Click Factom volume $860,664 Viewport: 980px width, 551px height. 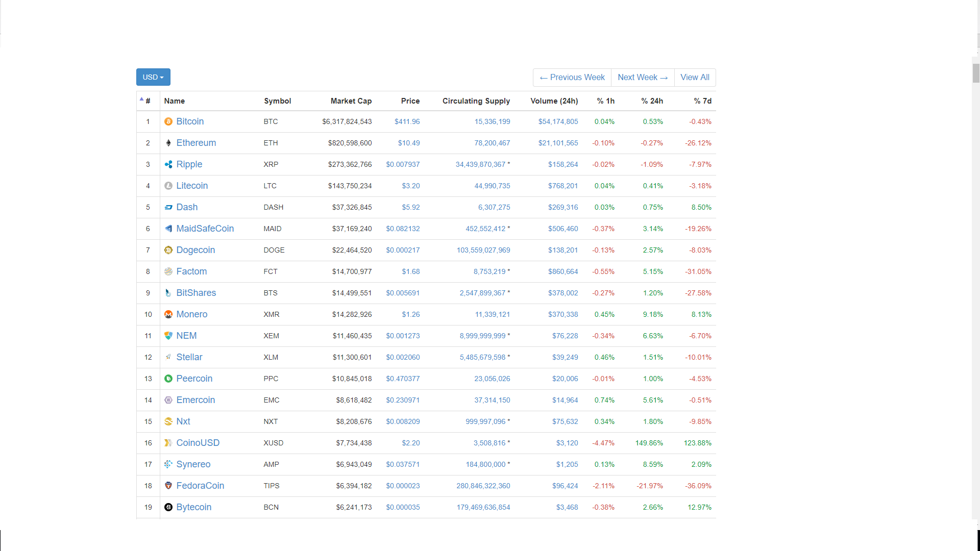(563, 271)
